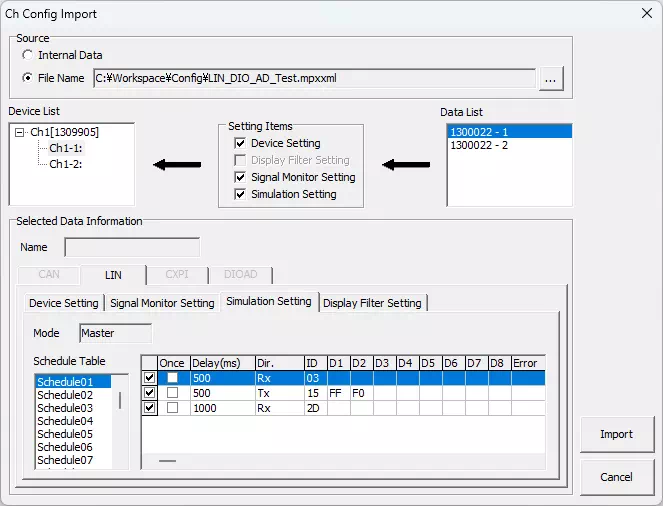Select Schedule05 in the Schedule Table
663x506 pixels.
coord(73,434)
